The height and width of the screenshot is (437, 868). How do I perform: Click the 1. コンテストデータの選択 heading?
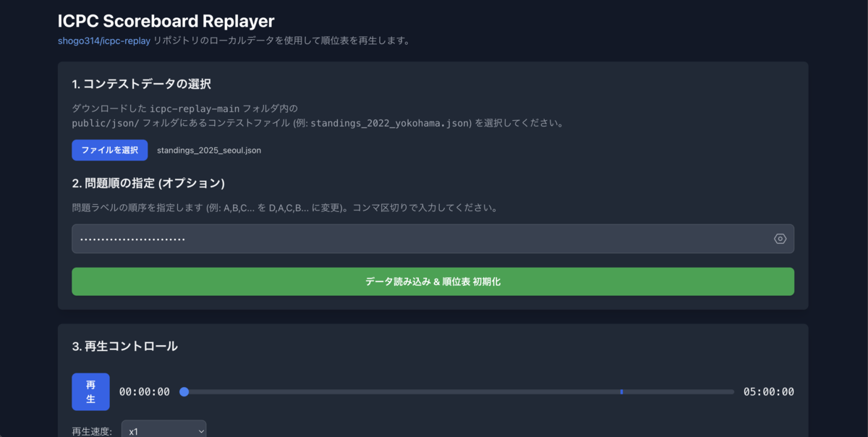142,84
